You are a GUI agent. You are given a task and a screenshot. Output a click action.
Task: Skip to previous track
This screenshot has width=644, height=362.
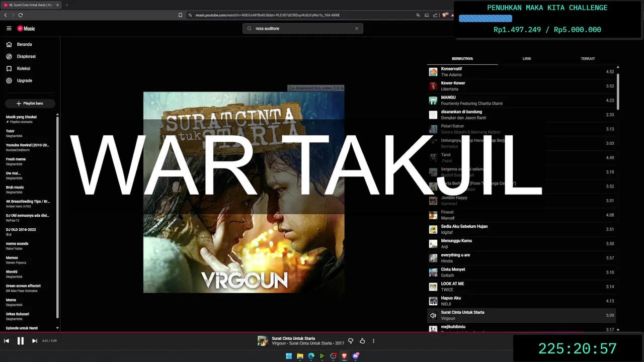(7, 341)
